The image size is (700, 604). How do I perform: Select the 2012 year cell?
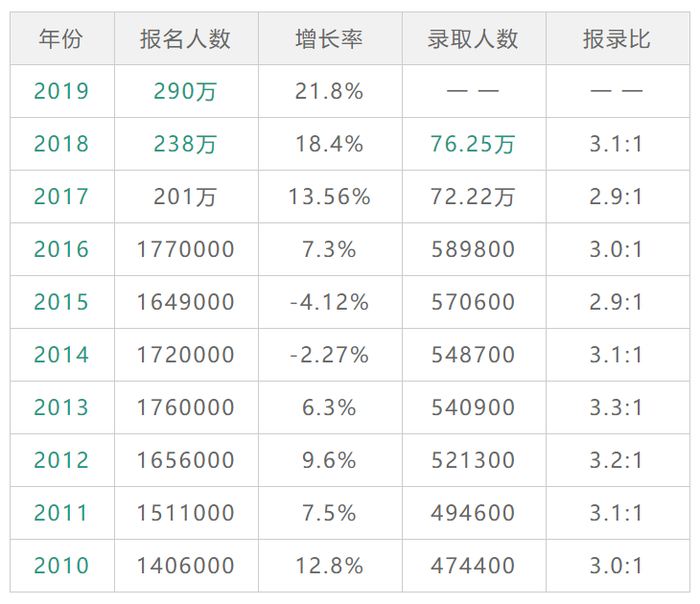(x=61, y=460)
